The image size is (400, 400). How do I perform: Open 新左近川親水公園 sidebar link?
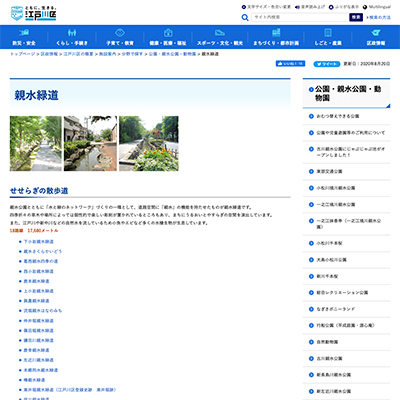pyautogui.click(x=333, y=391)
